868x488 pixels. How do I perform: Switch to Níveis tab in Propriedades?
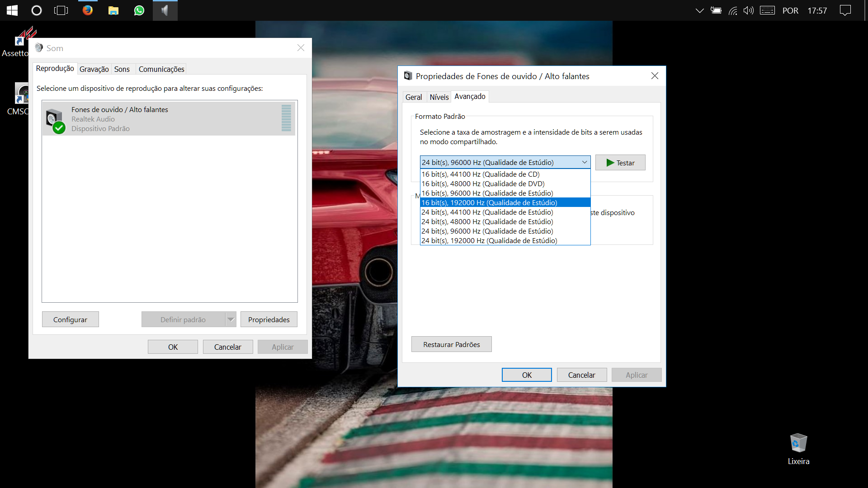point(439,97)
